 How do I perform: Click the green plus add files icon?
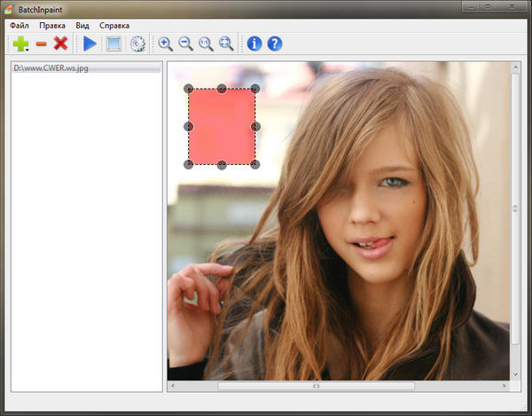click(x=20, y=43)
